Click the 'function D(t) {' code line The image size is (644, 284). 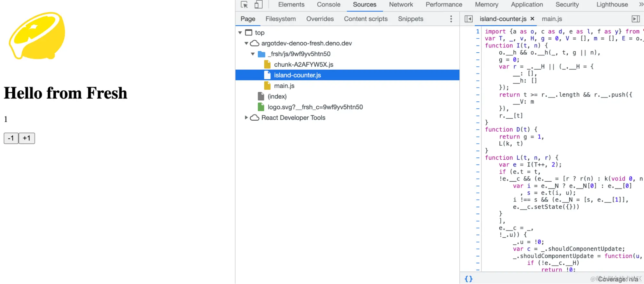(x=511, y=129)
